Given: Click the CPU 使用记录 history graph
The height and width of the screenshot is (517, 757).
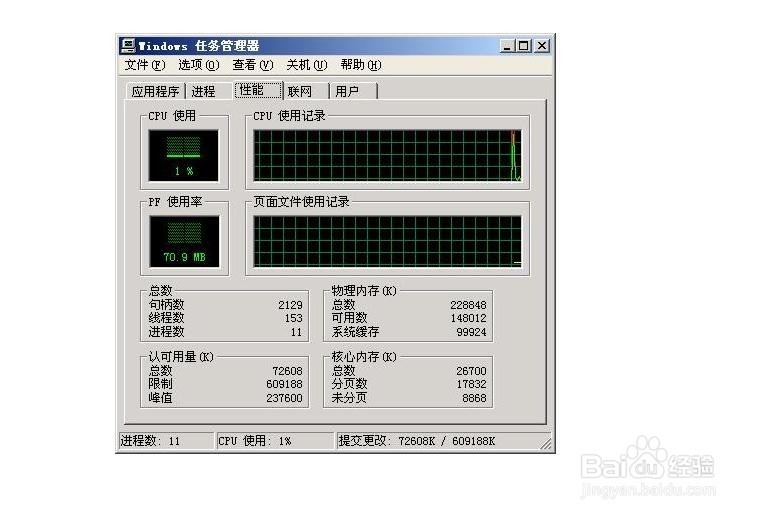Looking at the screenshot, I should [388, 155].
